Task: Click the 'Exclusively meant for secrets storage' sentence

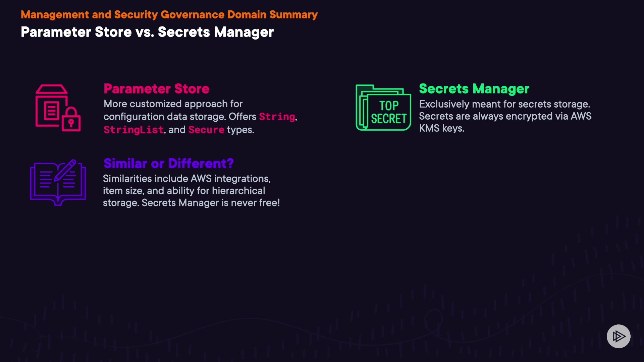Action: coord(504,104)
